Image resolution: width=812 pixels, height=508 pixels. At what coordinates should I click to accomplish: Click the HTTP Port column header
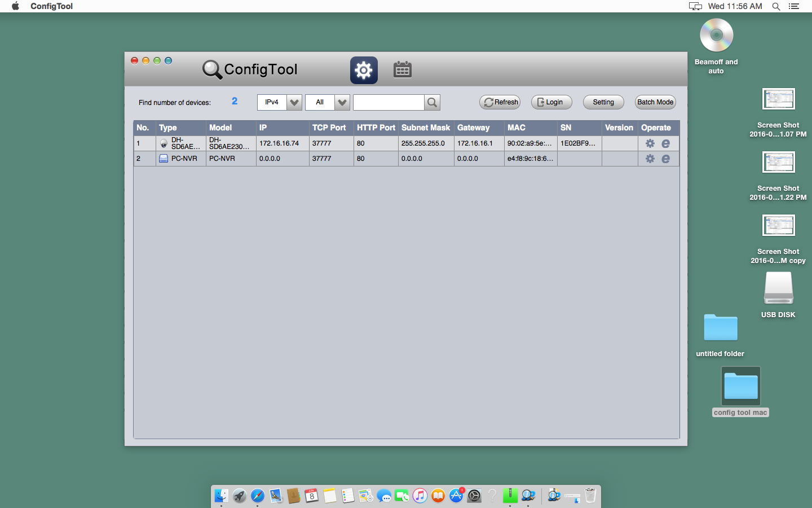point(376,128)
